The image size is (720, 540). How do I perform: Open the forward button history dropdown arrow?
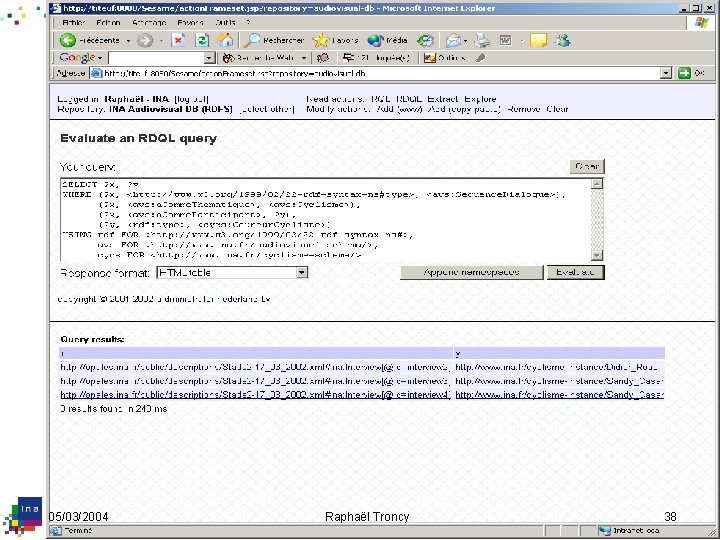[x=161, y=41]
